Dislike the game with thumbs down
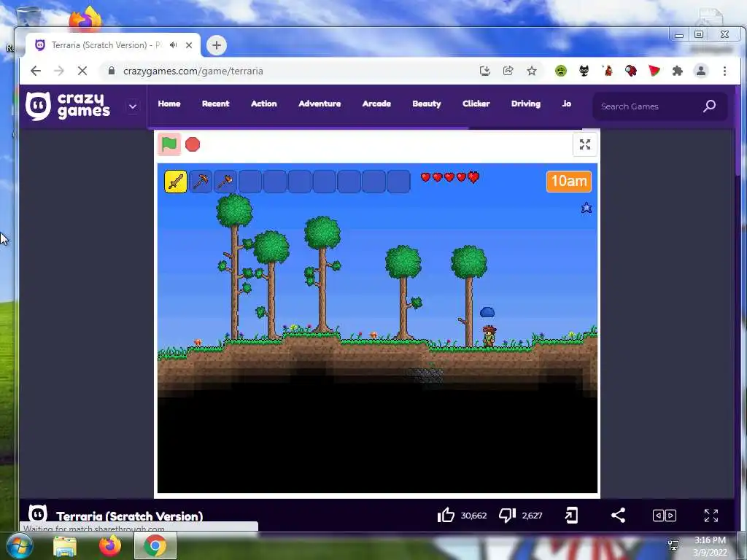This screenshot has width=747, height=560. tap(508, 516)
